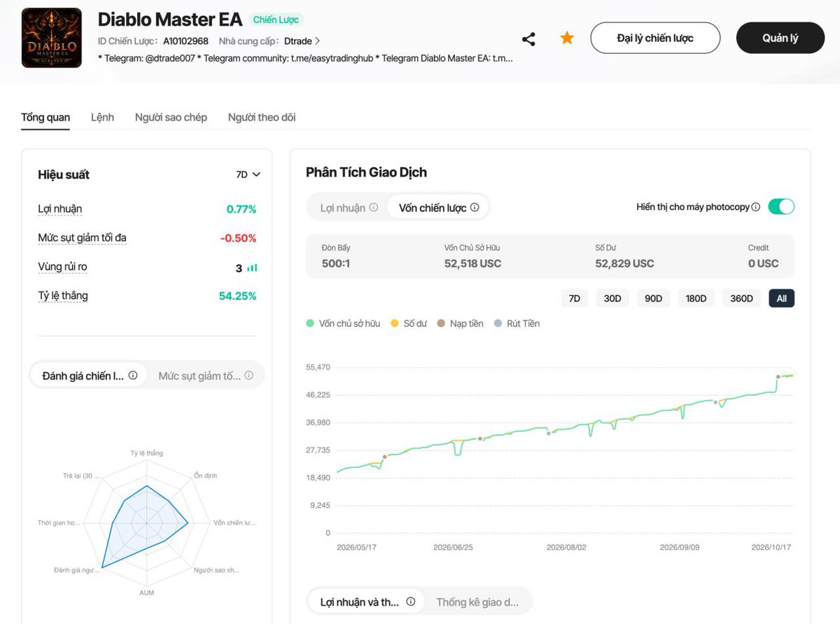The height and width of the screenshot is (624, 840).
Task: Click the orange favorite star icon
Action: tap(567, 38)
